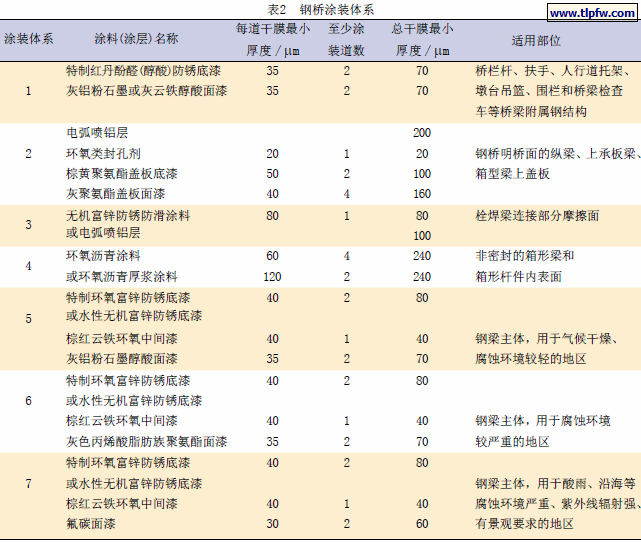Click coating system number 3
Viewport: 641px width, 542px height.
(x=28, y=224)
